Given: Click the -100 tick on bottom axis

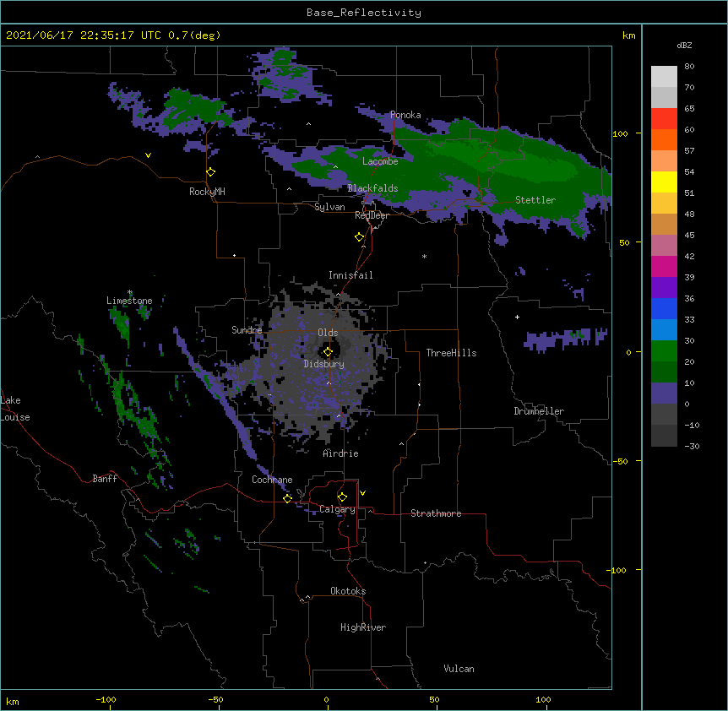Looking at the screenshot, I should [x=106, y=699].
